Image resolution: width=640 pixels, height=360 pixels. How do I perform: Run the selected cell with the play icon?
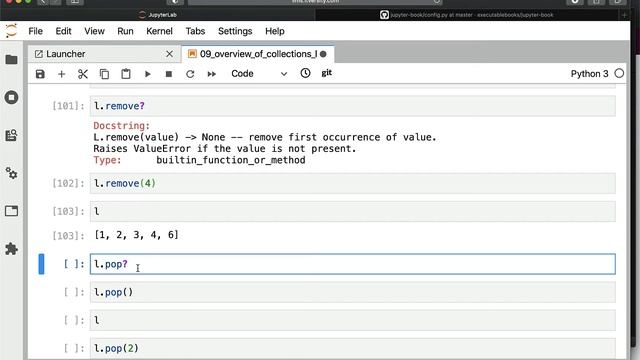click(147, 74)
